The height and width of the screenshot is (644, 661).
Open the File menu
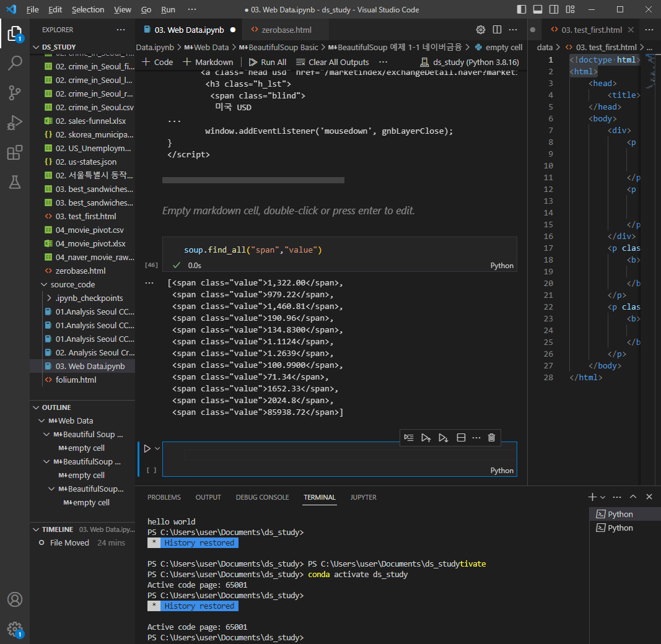[x=32, y=9]
